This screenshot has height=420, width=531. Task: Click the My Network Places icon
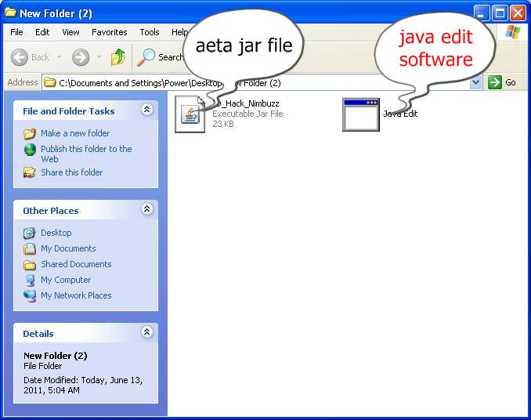30,295
